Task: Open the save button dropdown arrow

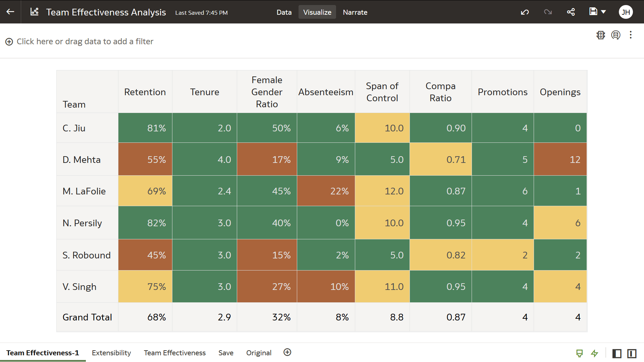Action: (x=603, y=12)
